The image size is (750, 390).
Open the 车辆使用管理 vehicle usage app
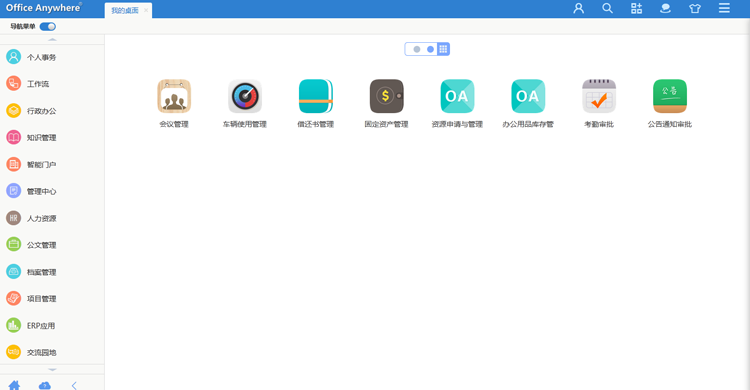click(x=245, y=96)
